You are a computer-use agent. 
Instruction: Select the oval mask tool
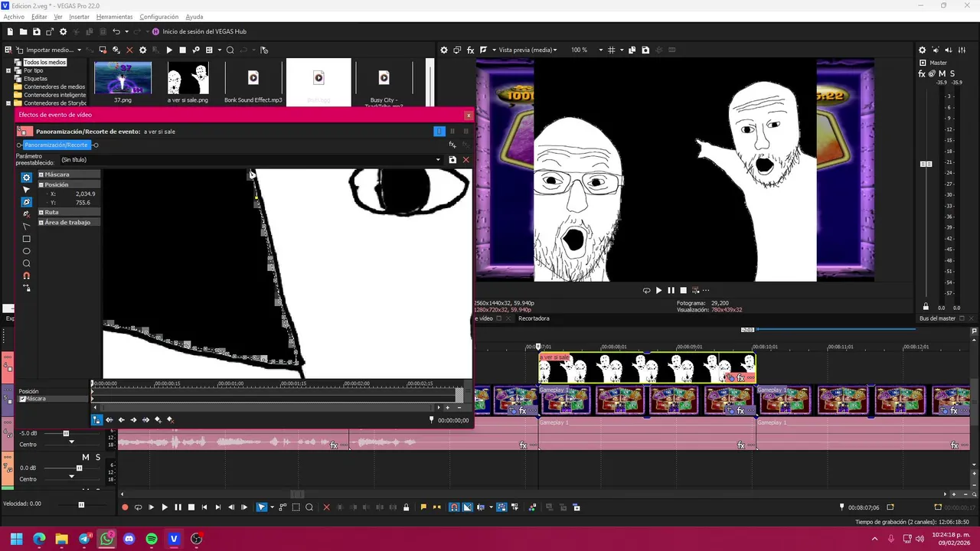click(x=26, y=251)
